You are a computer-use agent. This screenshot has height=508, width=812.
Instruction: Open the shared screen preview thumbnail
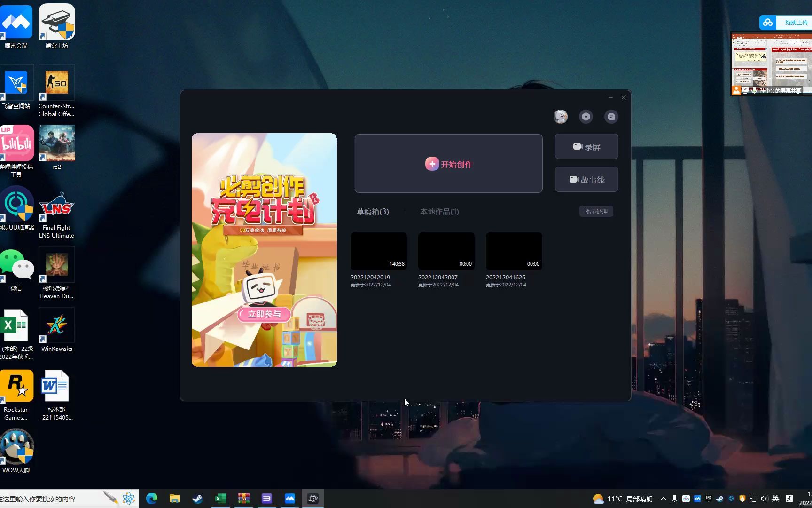point(771,63)
